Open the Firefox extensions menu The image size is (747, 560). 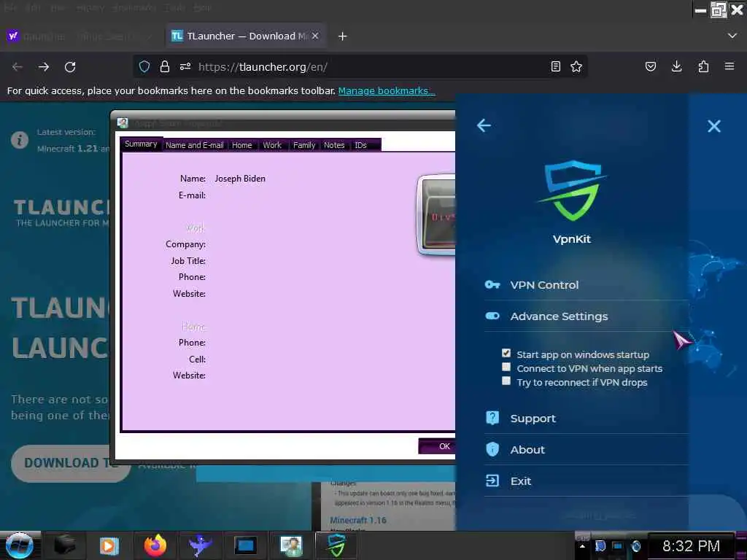point(703,66)
